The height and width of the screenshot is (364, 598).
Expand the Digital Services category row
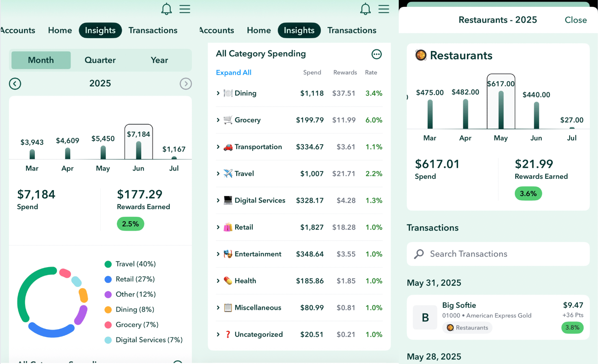point(218,200)
